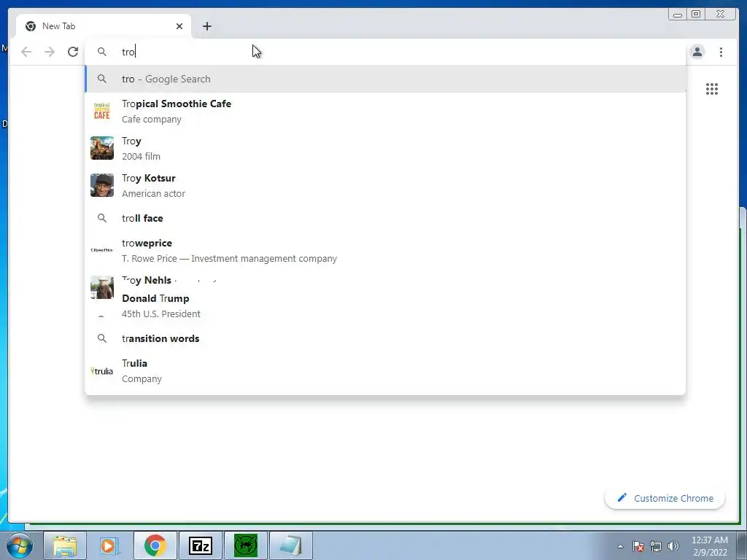This screenshot has height=560, width=747.
Task: Select Trulia company suggestion
Action: (x=385, y=371)
